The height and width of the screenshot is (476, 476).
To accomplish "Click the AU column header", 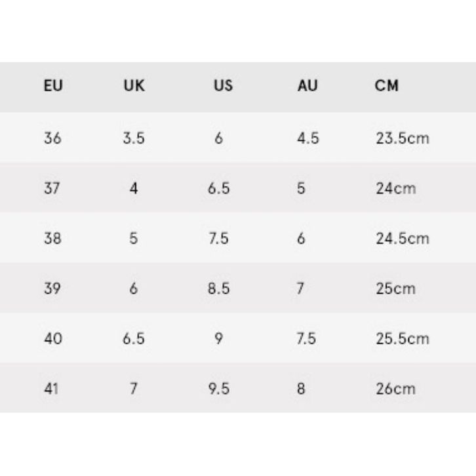I will coord(307,86).
